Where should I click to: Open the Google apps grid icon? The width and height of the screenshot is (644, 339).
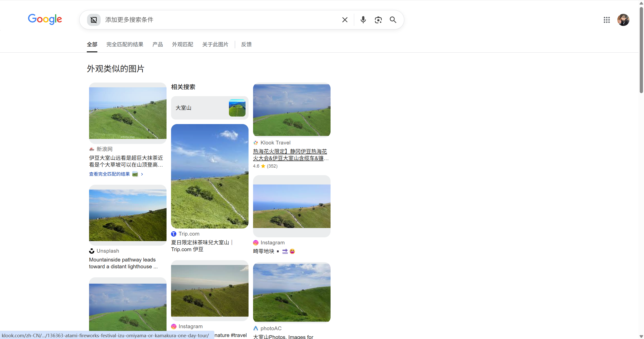coord(607,20)
